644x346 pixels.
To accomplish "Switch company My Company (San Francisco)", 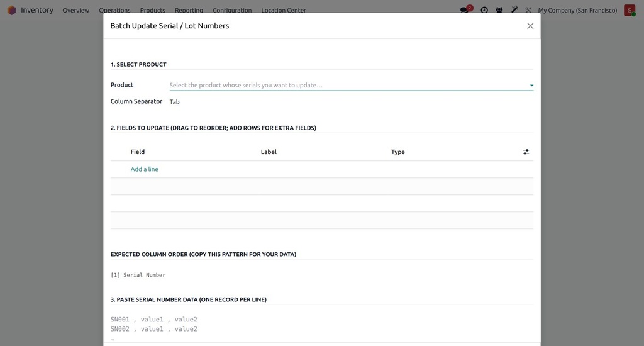I will [x=577, y=10].
